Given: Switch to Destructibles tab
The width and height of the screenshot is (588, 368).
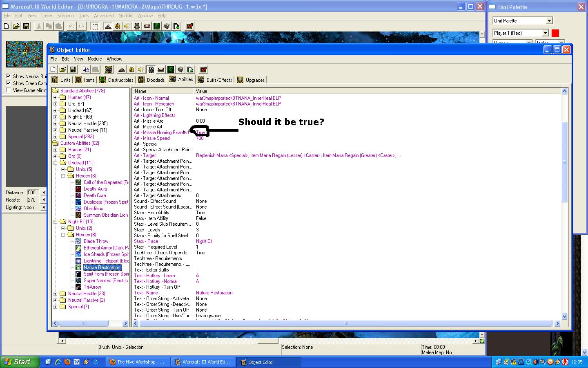Looking at the screenshot, I should [x=116, y=80].
